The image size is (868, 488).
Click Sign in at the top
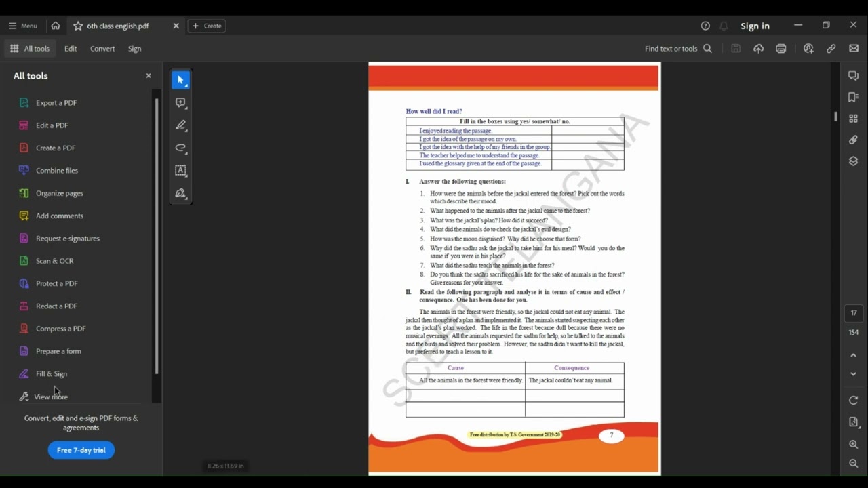[x=755, y=26]
